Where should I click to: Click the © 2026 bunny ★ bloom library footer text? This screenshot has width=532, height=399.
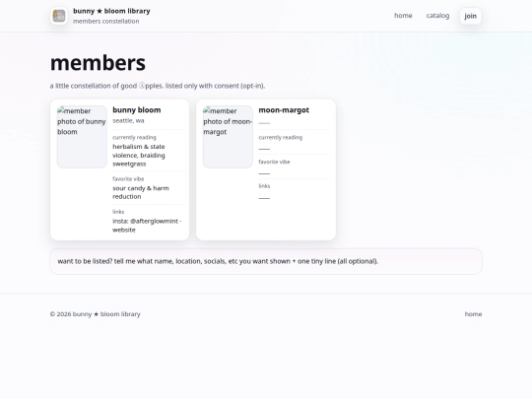click(x=95, y=314)
